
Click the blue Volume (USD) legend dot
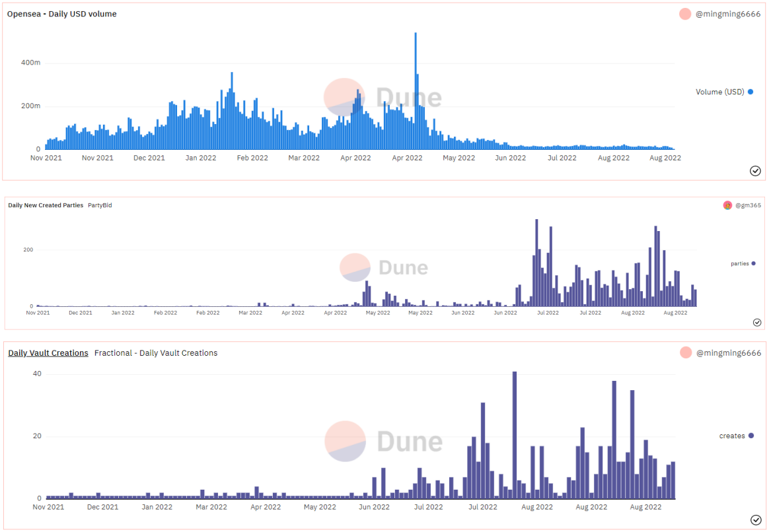click(x=751, y=92)
